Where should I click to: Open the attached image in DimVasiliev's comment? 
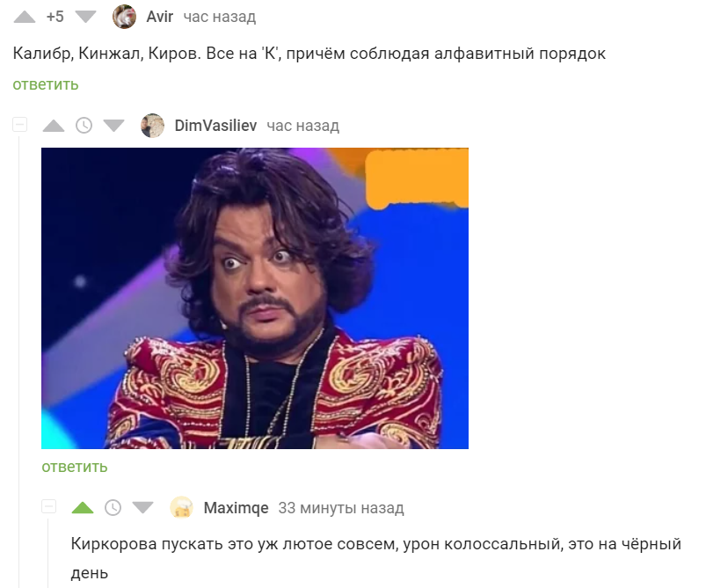255,299
